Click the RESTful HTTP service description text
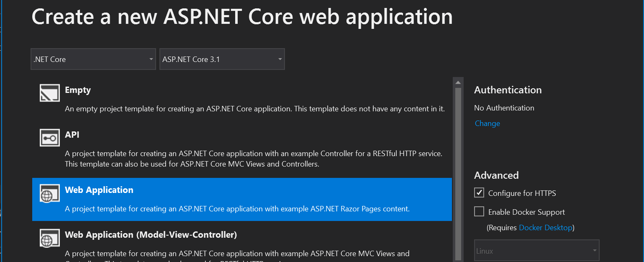Image resolution: width=644 pixels, height=262 pixels. click(254, 159)
